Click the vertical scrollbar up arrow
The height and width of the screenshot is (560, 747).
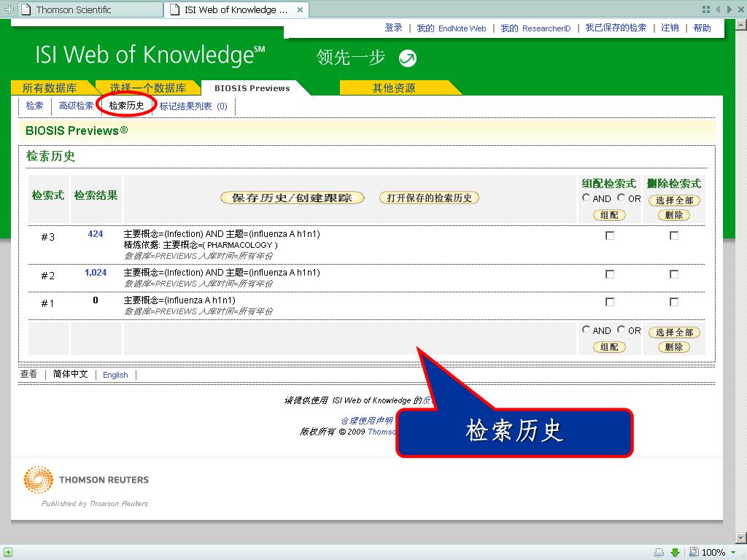741,24
